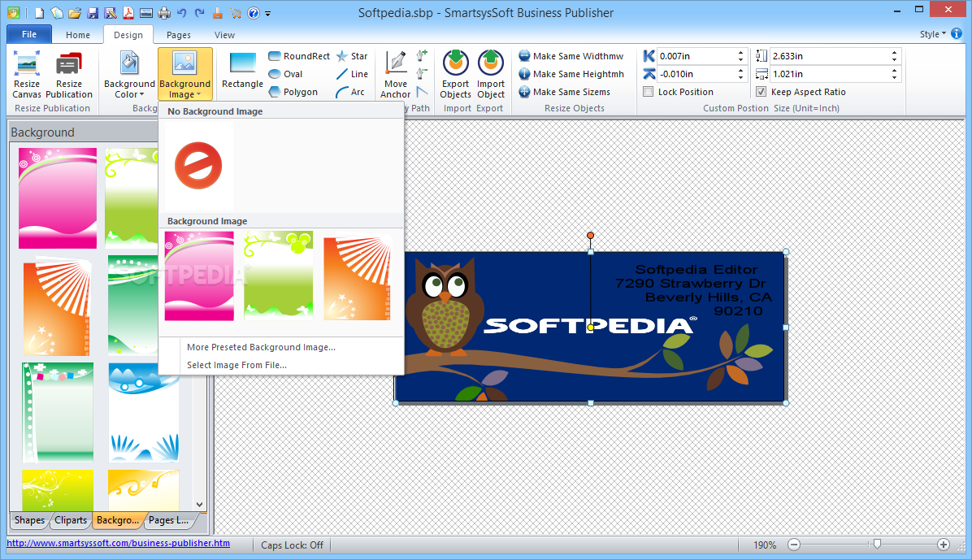Image resolution: width=972 pixels, height=560 pixels.
Task: Increase the X position 0.007in spinner
Action: point(740,53)
